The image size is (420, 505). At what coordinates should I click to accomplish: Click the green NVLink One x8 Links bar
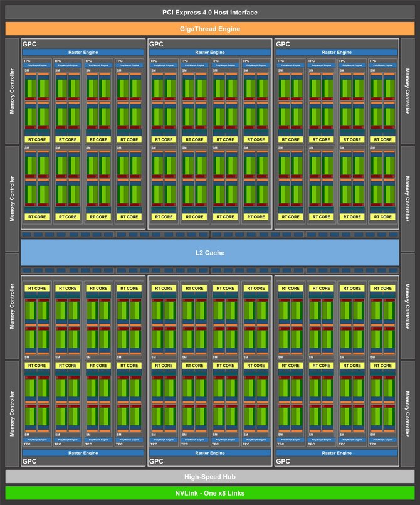coord(210,492)
